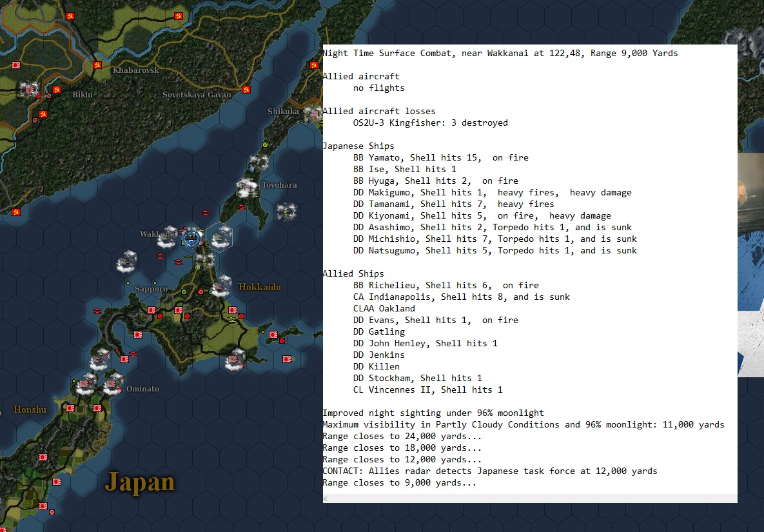Click the Hokkaido region label

pos(260,287)
